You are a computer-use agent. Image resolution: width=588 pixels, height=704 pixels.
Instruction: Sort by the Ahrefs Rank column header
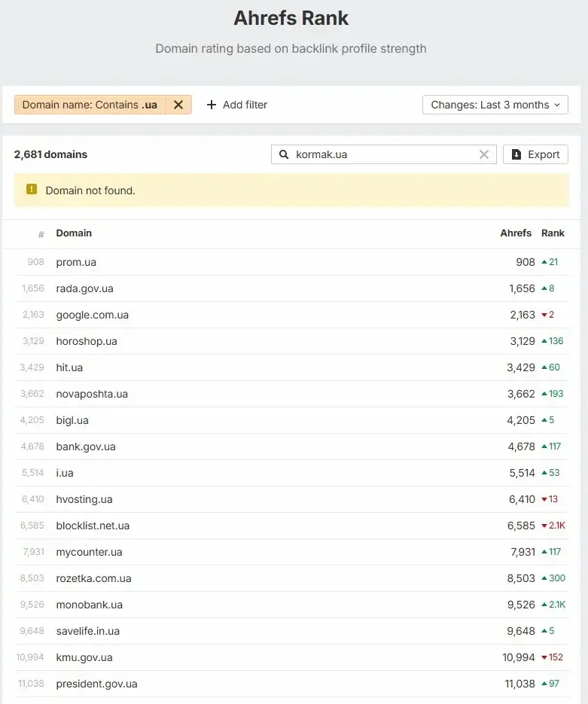click(532, 233)
